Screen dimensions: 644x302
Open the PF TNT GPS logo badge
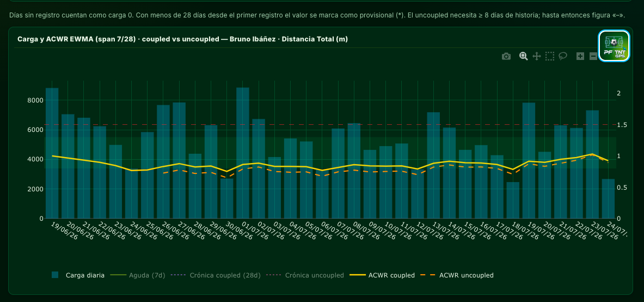pos(614,46)
